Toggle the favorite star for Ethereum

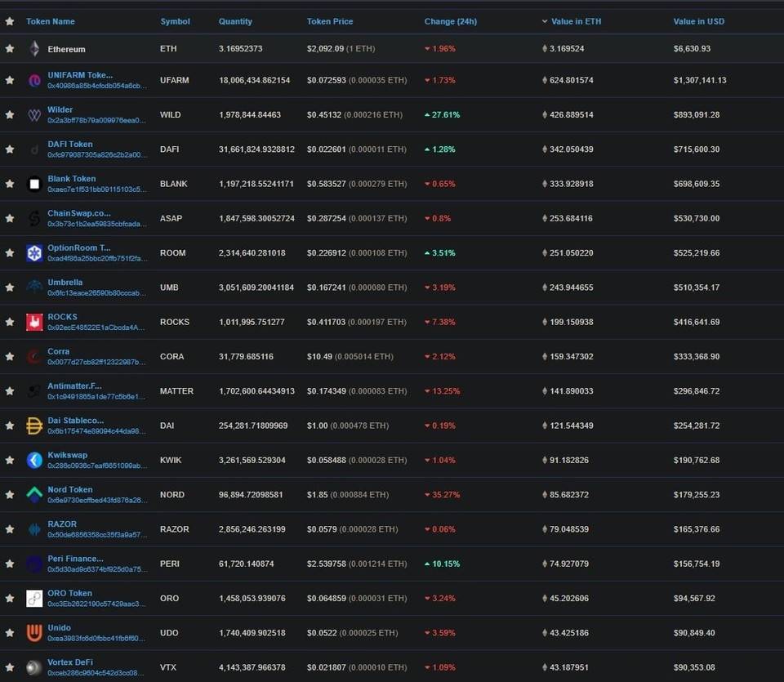pos(10,49)
